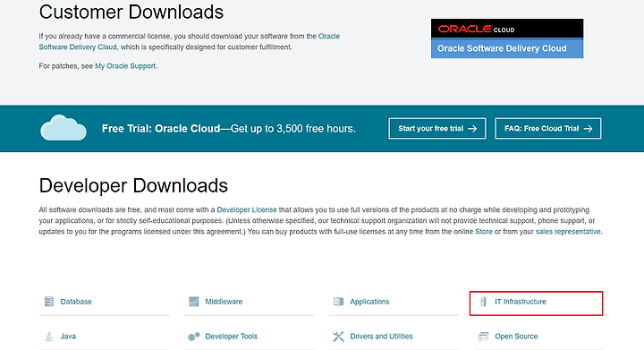The image size is (644, 350).
Task: Click the Oracle Cloud logo
Action: point(477,29)
